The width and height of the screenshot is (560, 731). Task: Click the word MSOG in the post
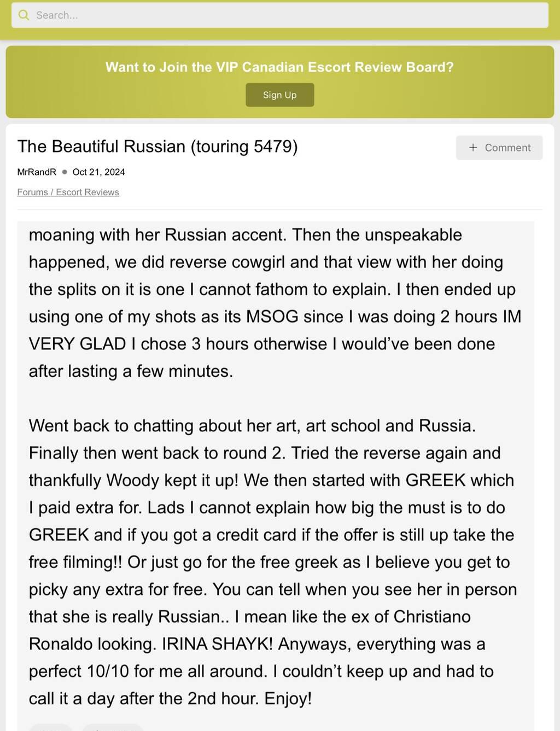click(x=272, y=317)
